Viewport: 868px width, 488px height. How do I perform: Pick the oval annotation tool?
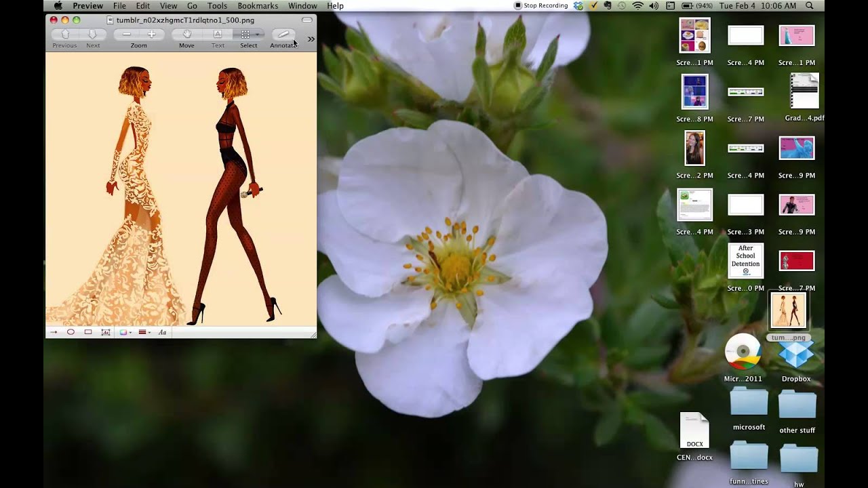(71, 332)
